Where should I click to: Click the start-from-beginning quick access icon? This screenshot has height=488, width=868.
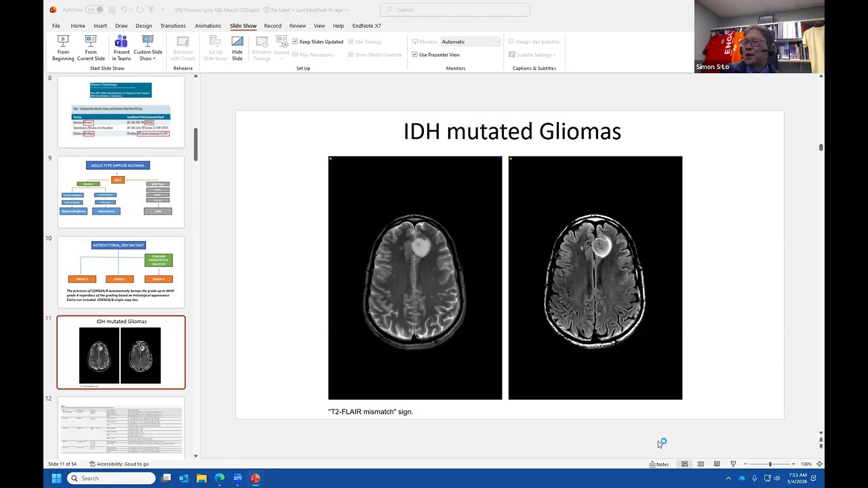tap(152, 9)
